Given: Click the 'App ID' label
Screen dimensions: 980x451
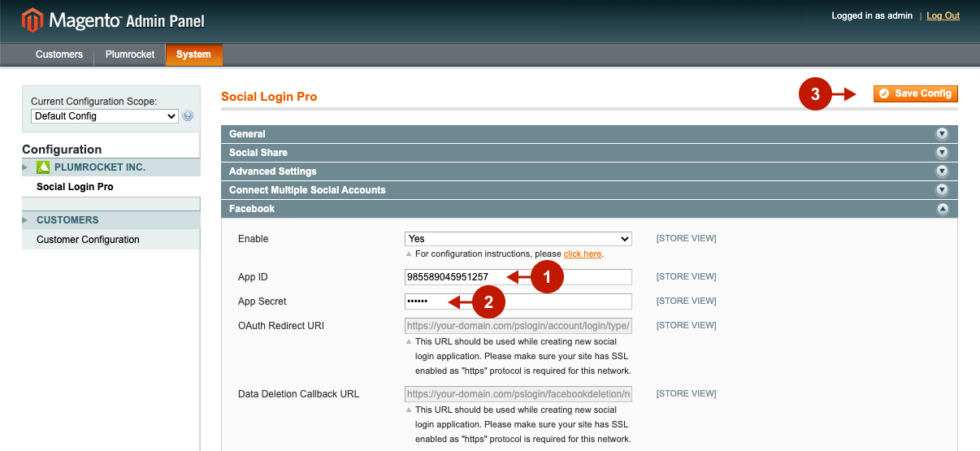Looking at the screenshot, I should point(253,277).
